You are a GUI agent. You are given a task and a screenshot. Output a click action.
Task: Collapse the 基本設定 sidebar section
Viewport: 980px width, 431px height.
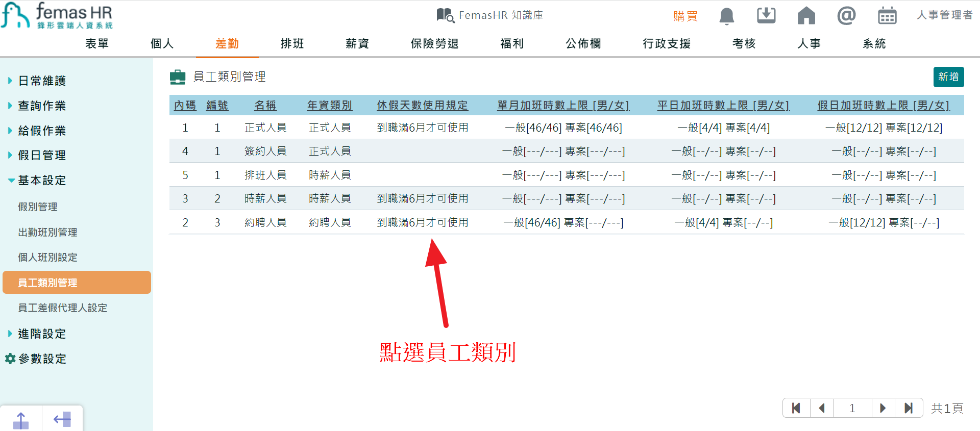pos(37,180)
